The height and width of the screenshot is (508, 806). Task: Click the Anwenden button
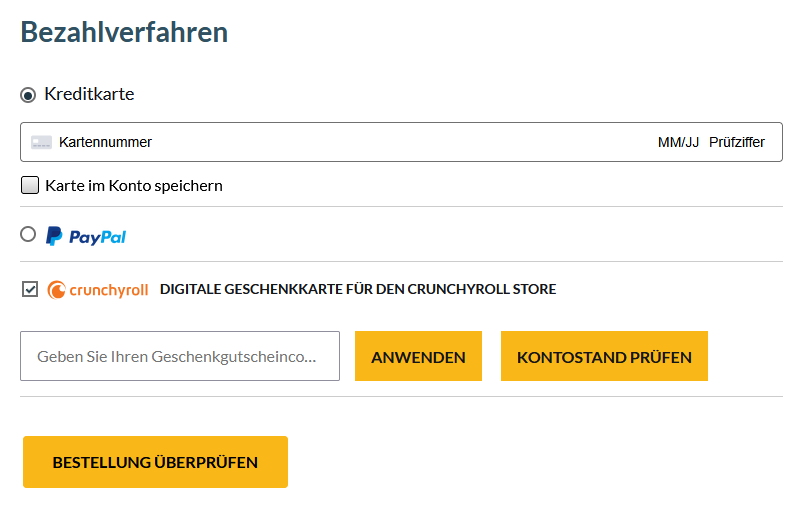pos(418,356)
